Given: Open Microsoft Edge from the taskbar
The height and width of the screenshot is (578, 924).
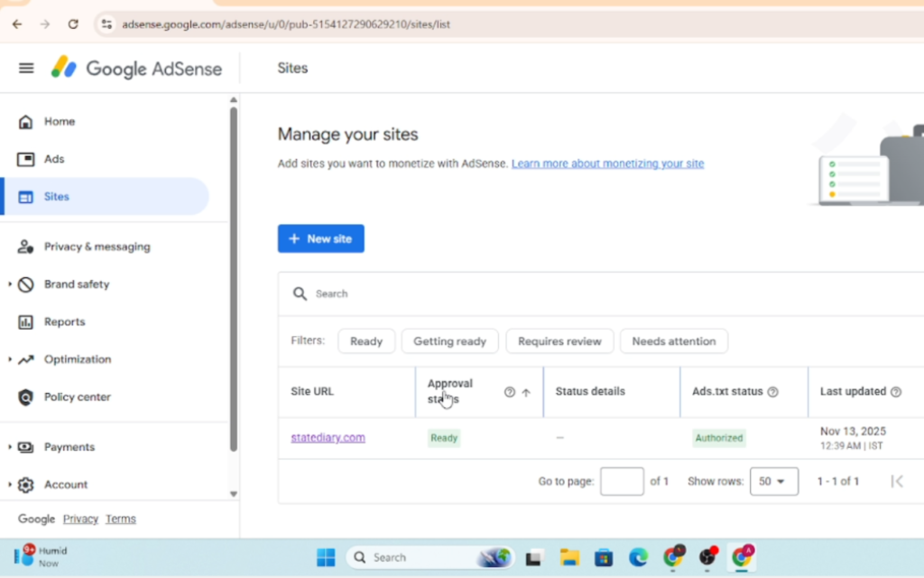Looking at the screenshot, I should point(638,557).
